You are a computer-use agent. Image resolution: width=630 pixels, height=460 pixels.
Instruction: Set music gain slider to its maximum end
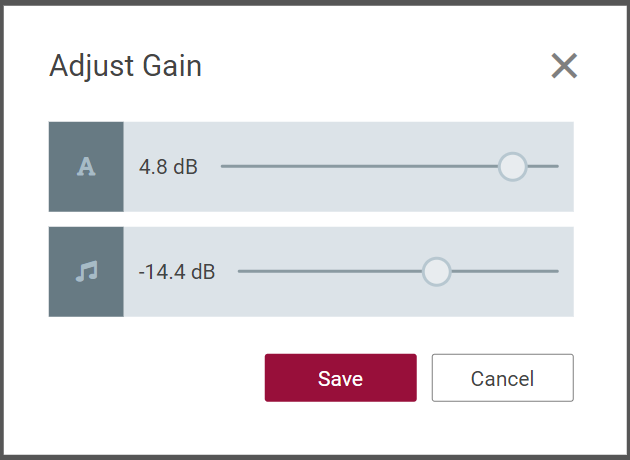557,271
